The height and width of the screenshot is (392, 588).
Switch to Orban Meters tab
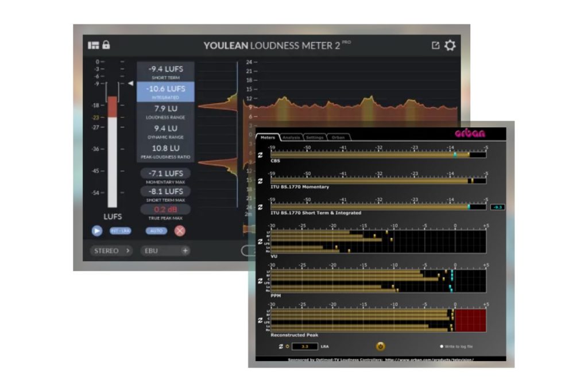pyautogui.click(x=268, y=137)
